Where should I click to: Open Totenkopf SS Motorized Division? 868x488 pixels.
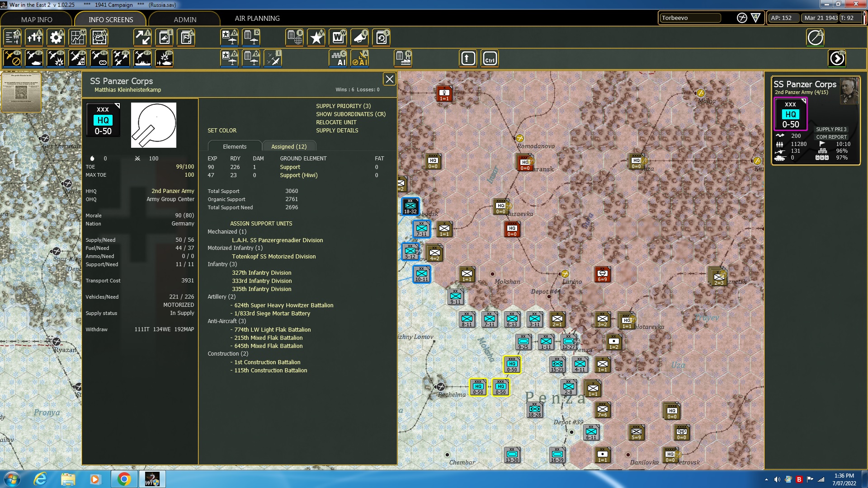click(x=274, y=257)
